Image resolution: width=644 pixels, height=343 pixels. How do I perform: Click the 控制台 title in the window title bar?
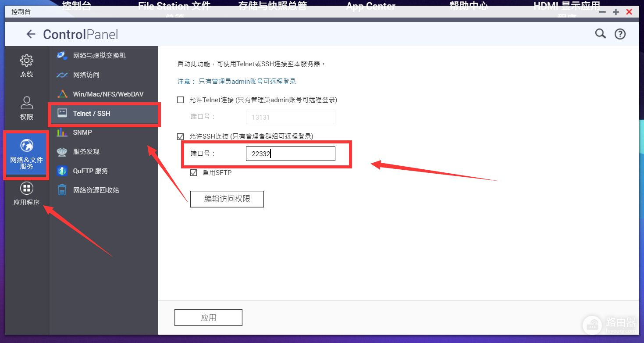tap(21, 12)
